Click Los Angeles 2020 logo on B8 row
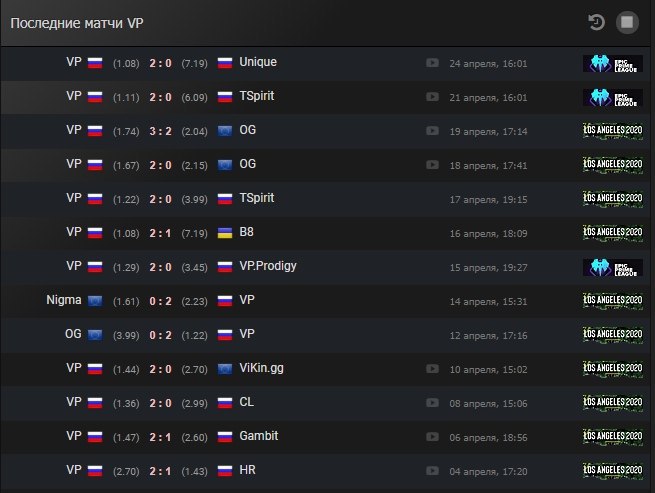655x493 pixels. [x=613, y=233]
